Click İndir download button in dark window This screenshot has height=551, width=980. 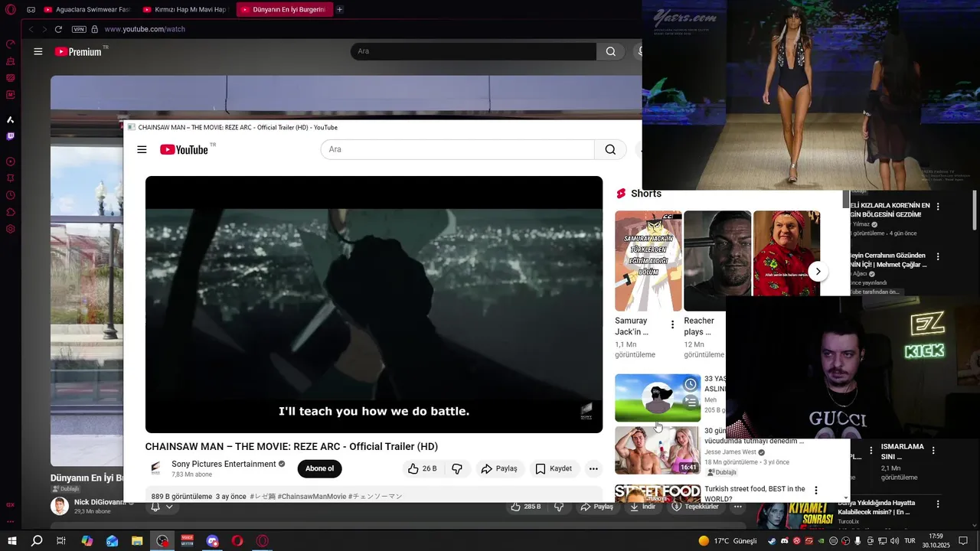tap(642, 507)
